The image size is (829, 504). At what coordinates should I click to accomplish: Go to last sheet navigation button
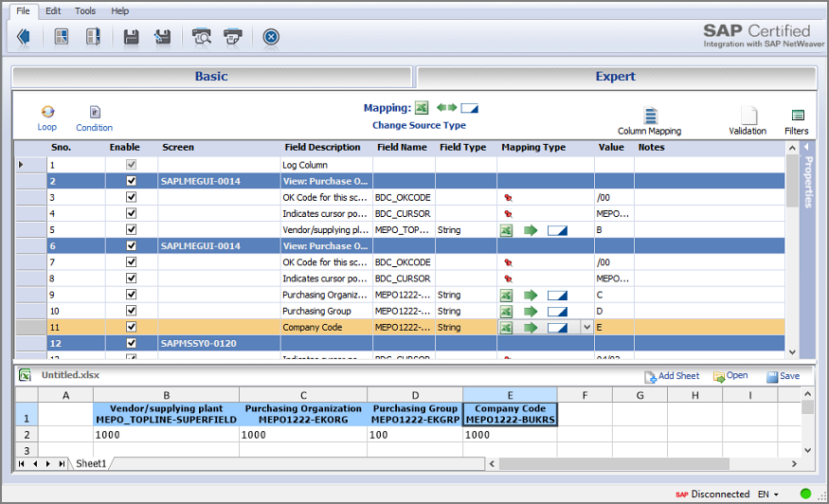[62, 464]
